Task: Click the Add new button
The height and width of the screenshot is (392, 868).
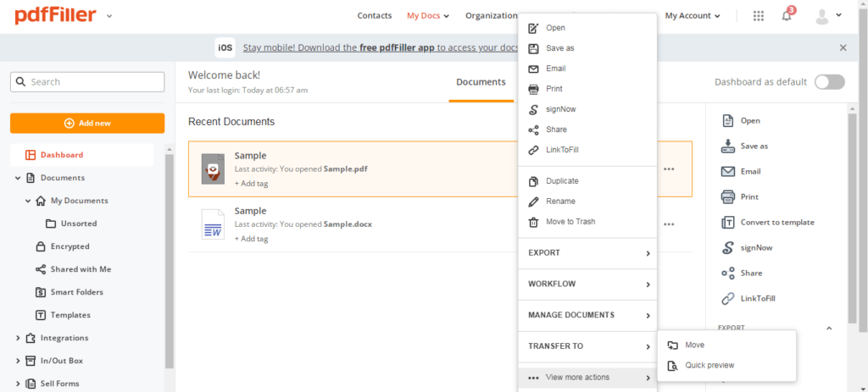Action: click(87, 124)
